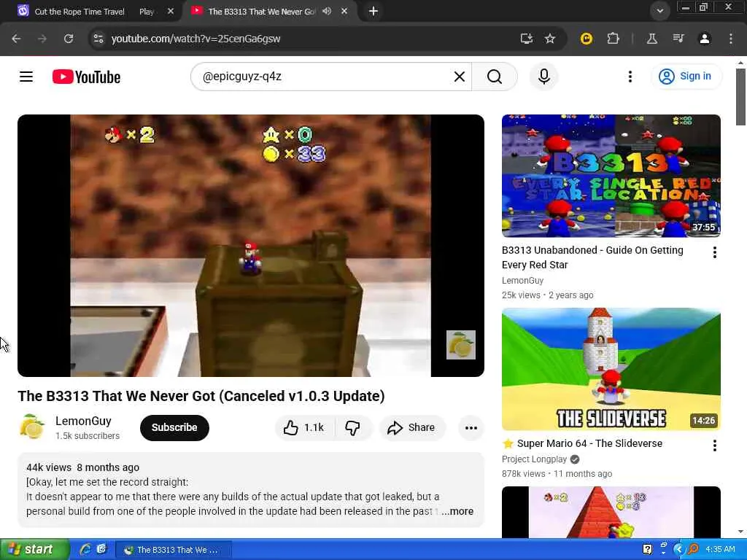Open the YouTube hamburger guide menu
747x560 pixels.
(x=26, y=77)
